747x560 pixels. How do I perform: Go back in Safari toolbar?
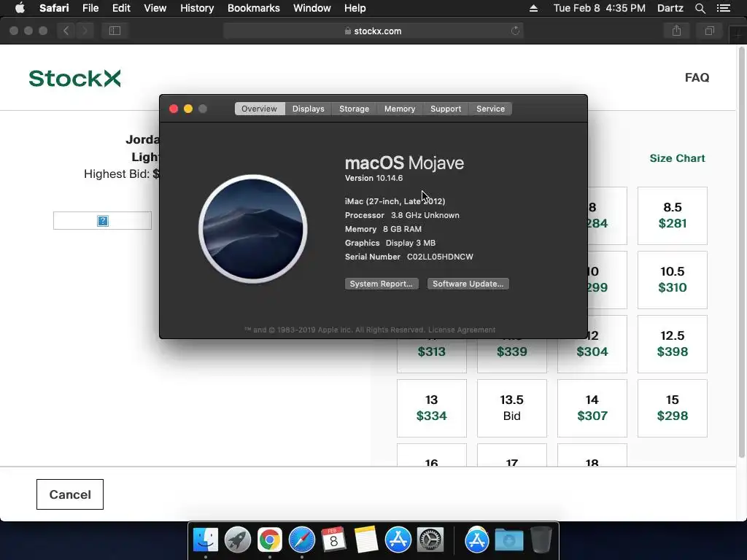click(x=66, y=31)
